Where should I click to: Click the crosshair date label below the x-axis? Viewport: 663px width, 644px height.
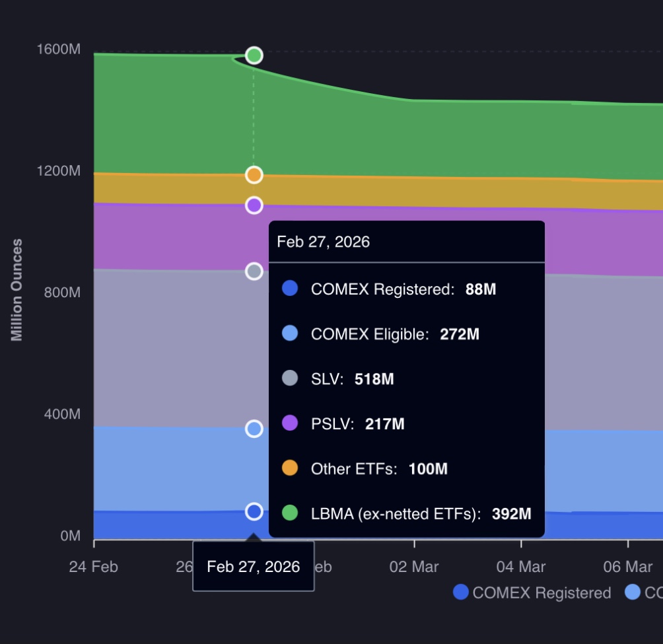click(253, 567)
